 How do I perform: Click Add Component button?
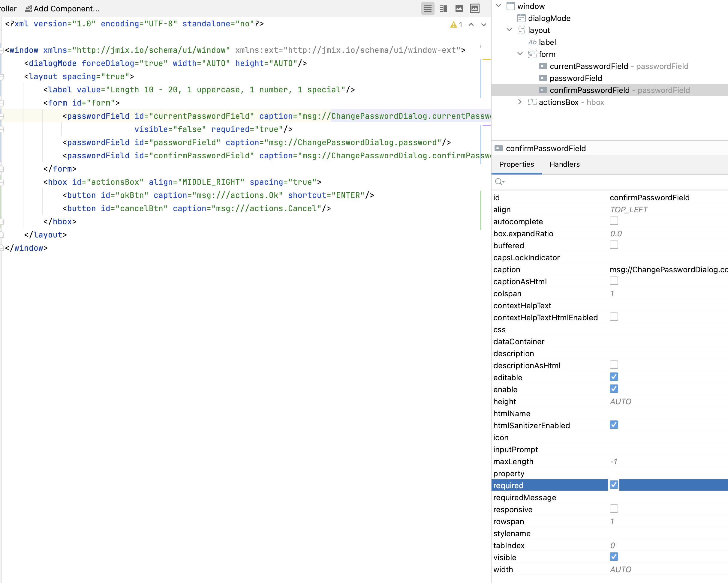click(x=62, y=8)
